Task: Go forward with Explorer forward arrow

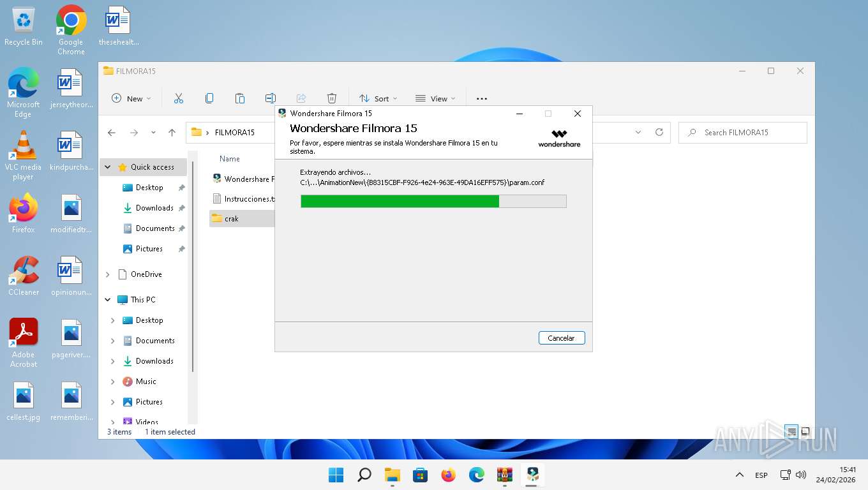Action: (133, 133)
